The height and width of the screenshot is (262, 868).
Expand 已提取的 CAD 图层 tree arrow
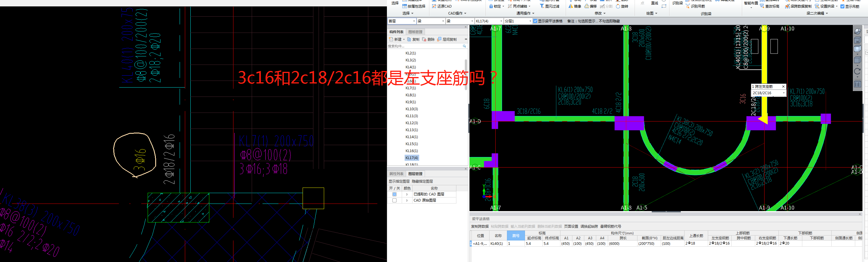[407, 194]
